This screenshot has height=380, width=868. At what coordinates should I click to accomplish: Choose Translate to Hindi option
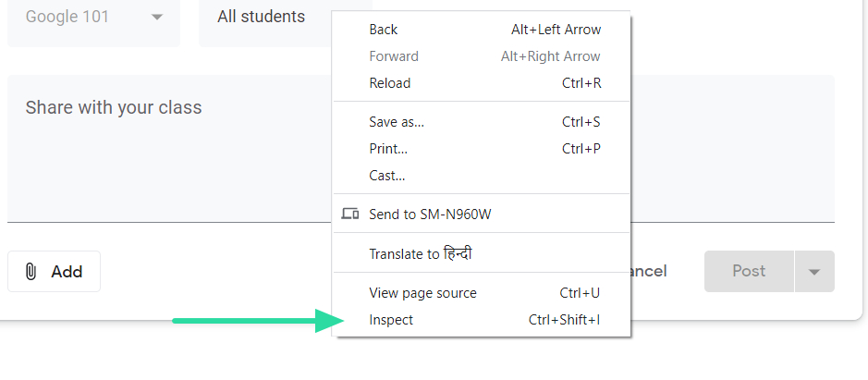pyautogui.click(x=421, y=253)
